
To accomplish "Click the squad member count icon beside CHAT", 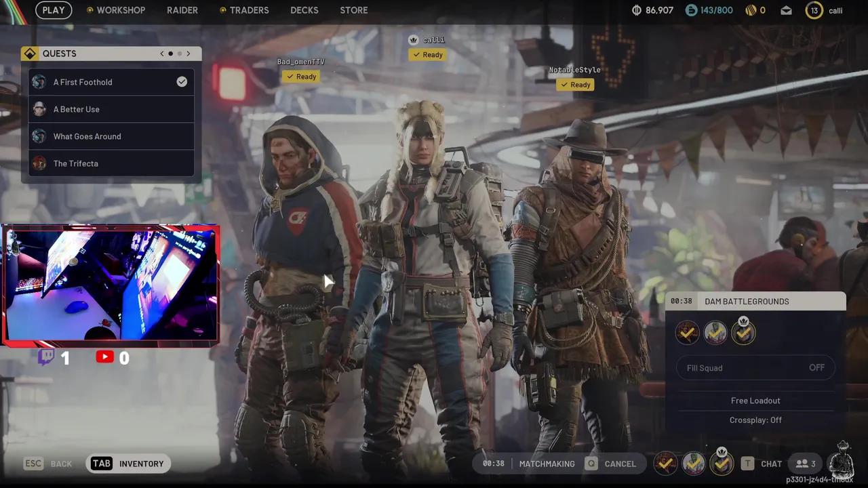I will [x=803, y=464].
